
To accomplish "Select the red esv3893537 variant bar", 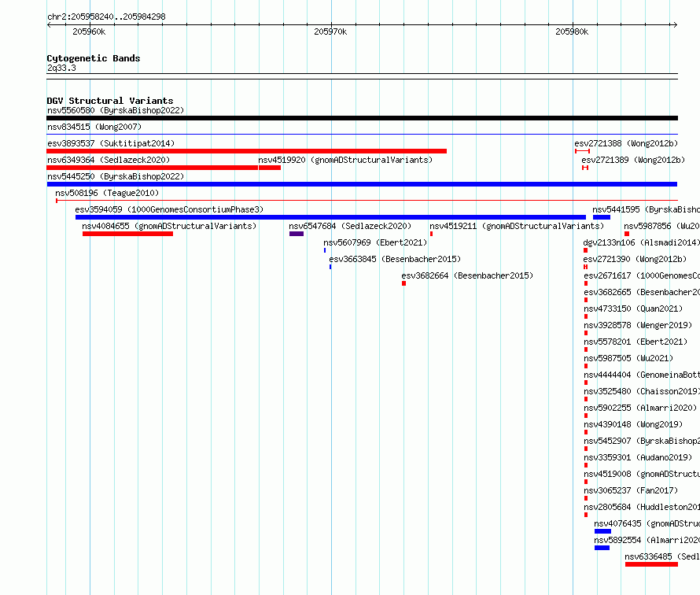I will pos(246,151).
